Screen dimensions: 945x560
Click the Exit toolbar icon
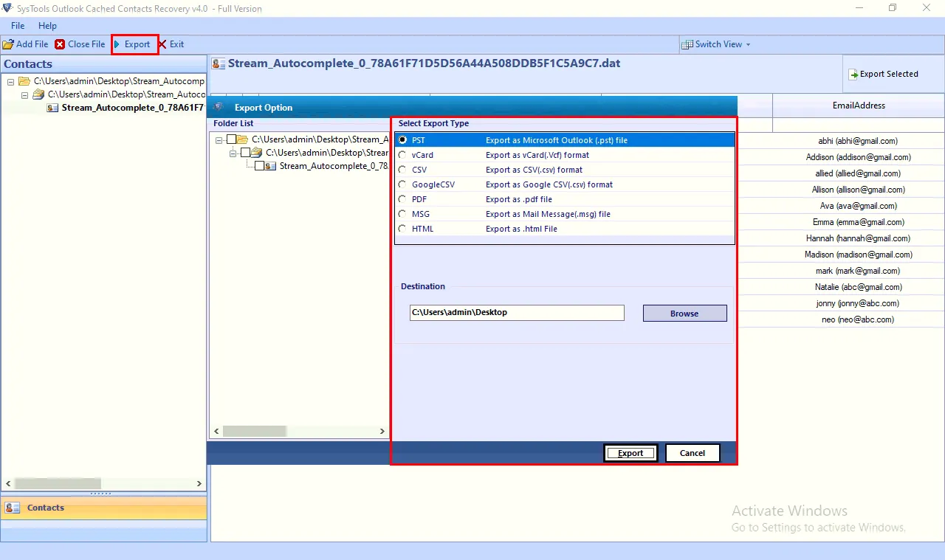(162, 44)
